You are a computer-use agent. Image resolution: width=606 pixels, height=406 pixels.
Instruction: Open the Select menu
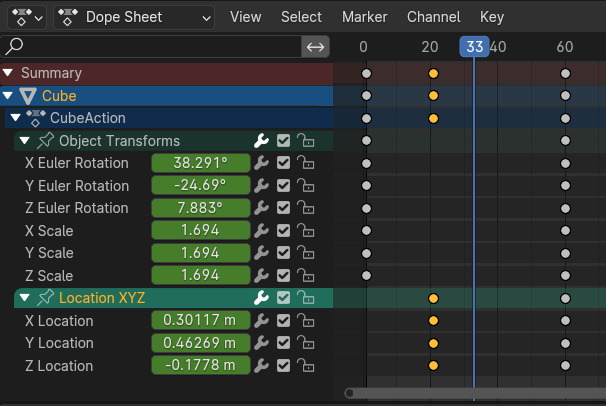point(301,17)
